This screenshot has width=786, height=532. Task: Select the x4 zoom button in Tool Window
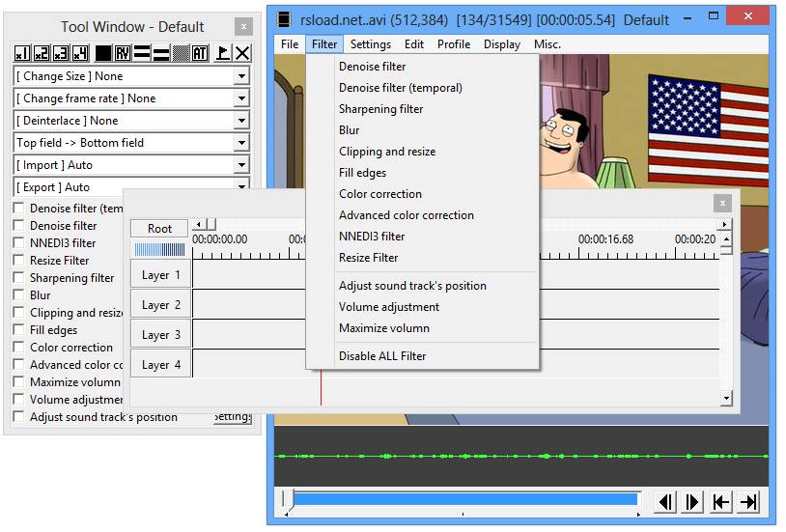point(81,53)
